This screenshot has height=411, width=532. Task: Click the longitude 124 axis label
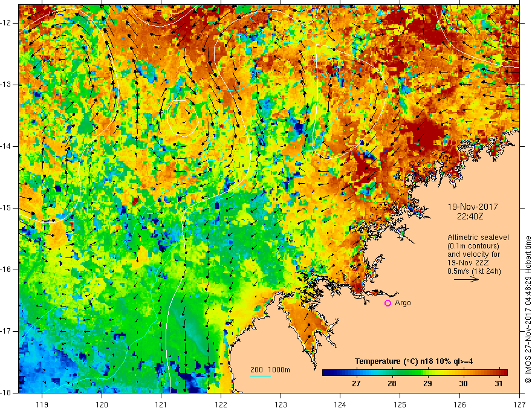[x=340, y=404]
